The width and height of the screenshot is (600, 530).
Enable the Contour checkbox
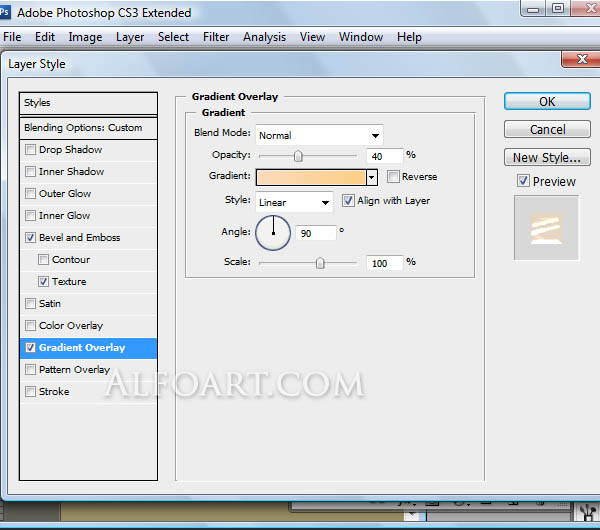pos(43,260)
